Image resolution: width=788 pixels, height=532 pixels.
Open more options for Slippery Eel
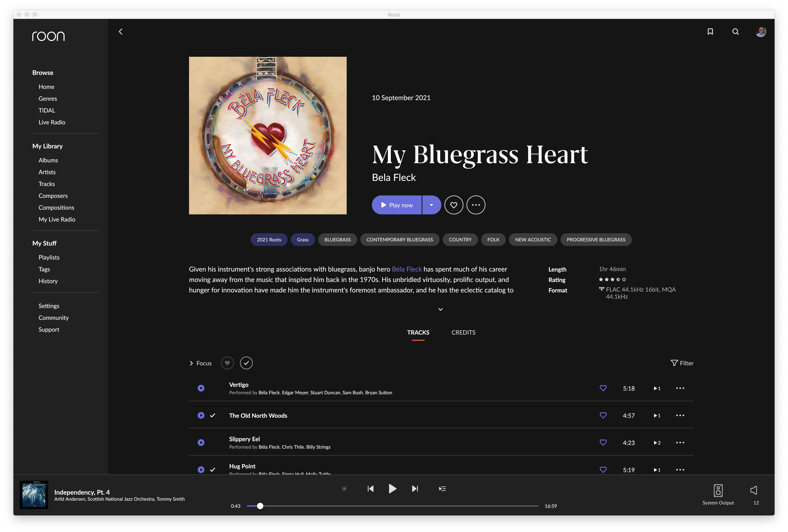(x=680, y=442)
